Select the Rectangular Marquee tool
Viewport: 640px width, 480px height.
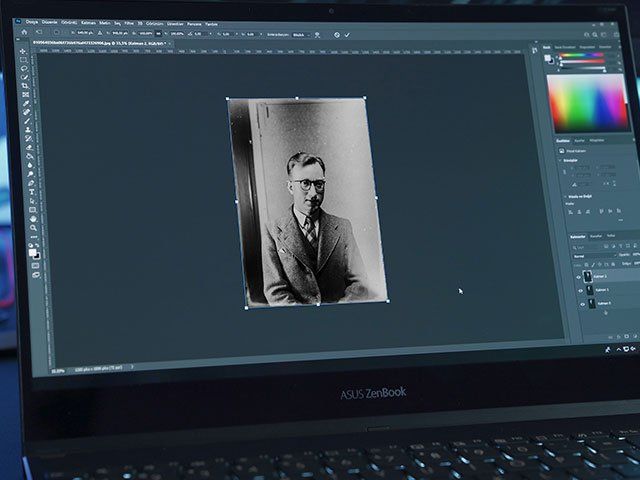tap(23, 60)
